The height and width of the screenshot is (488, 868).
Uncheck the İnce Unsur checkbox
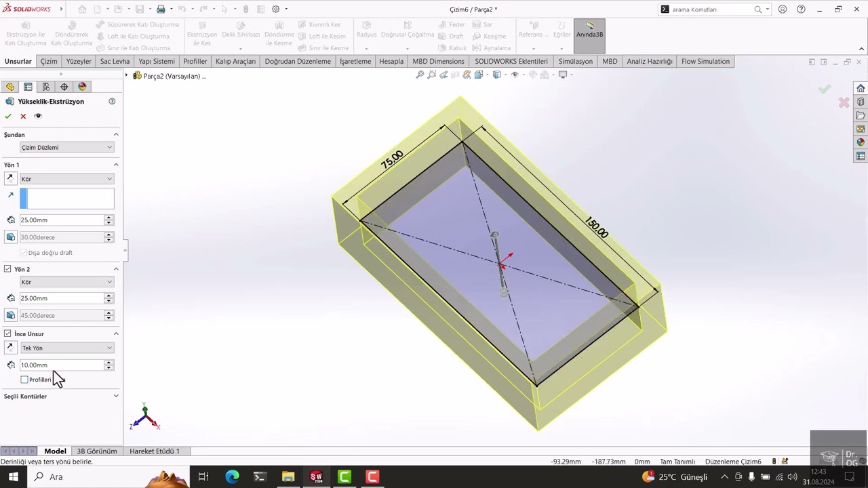(7, 333)
